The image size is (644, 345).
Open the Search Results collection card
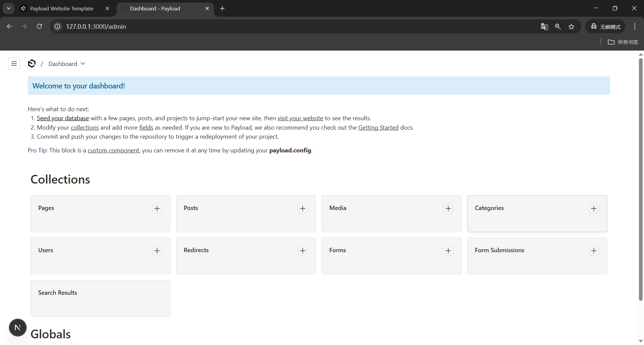point(100,298)
